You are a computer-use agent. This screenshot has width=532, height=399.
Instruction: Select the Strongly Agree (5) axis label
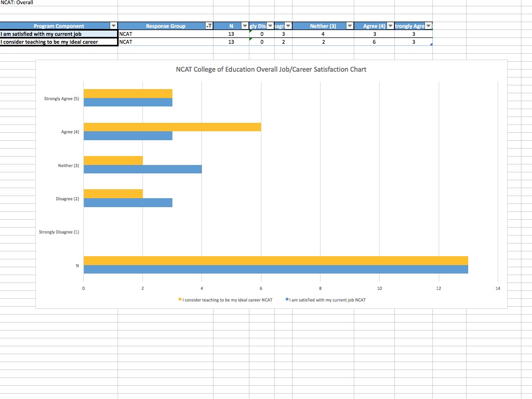pyautogui.click(x=62, y=99)
